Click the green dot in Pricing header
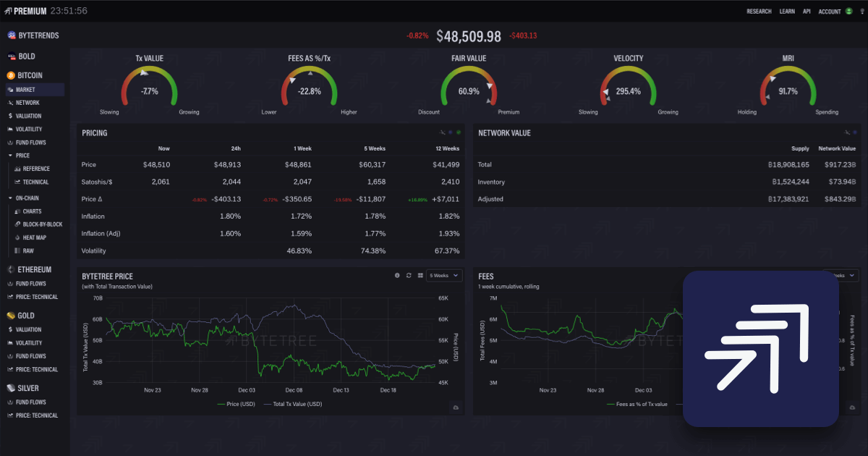 pos(458,132)
